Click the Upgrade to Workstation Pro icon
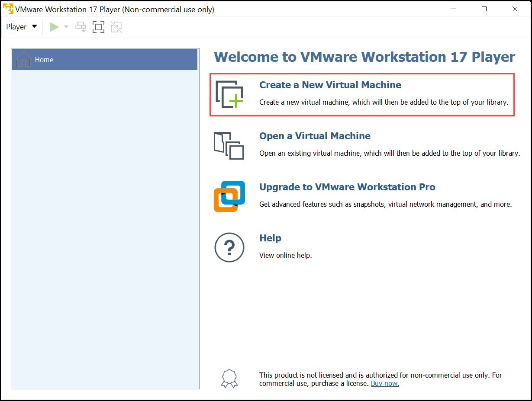Viewport: 532px width, 401px height. click(x=229, y=196)
